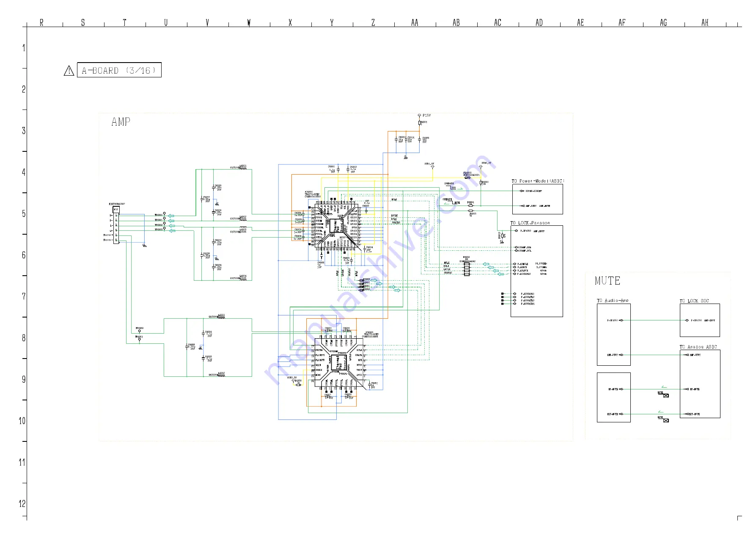756x534 pixels.
Task: Click the 'MUTE' section heading
Action: point(608,281)
